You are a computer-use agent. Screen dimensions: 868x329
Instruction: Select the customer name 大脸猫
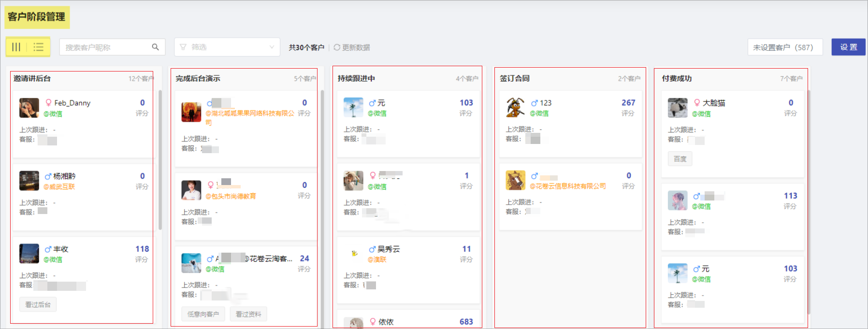[x=714, y=103]
